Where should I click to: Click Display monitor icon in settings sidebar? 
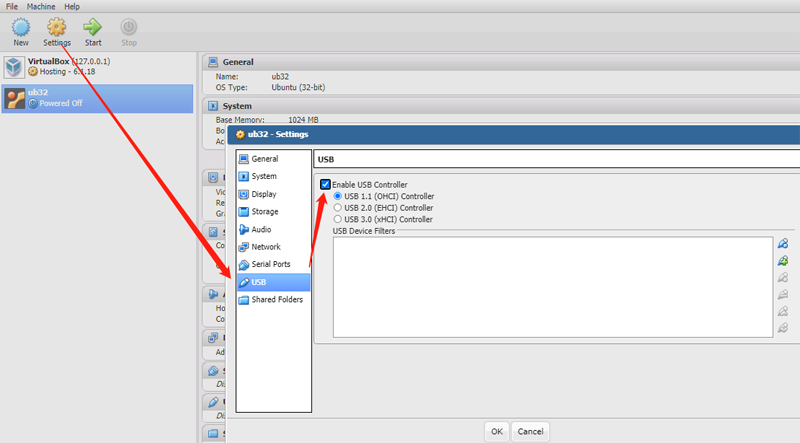(x=244, y=194)
